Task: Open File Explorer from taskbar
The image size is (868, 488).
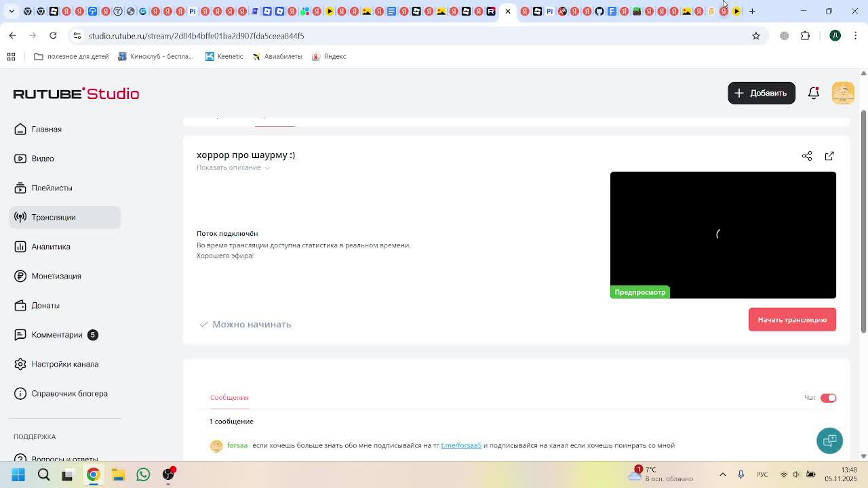Action: (118, 474)
